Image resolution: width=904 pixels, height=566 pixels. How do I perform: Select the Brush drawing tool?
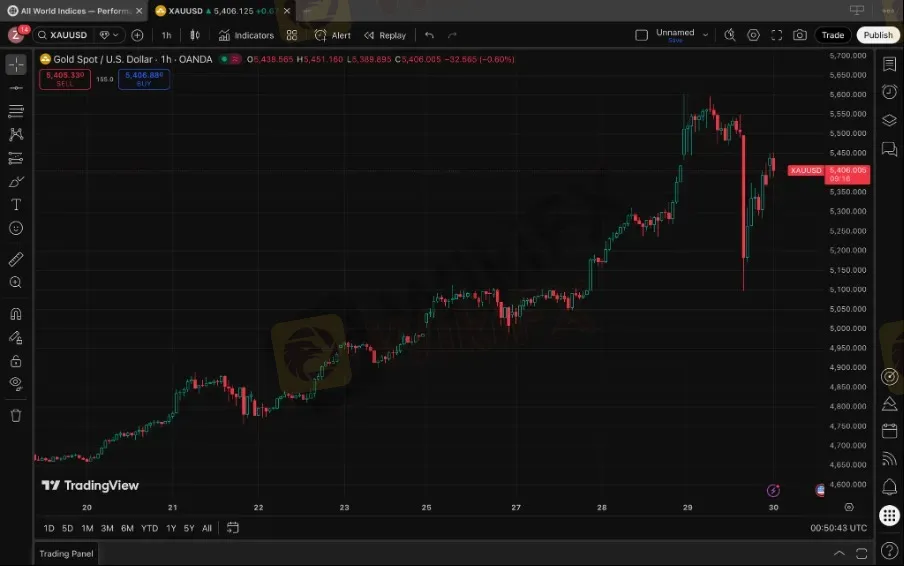[x=16, y=181]
